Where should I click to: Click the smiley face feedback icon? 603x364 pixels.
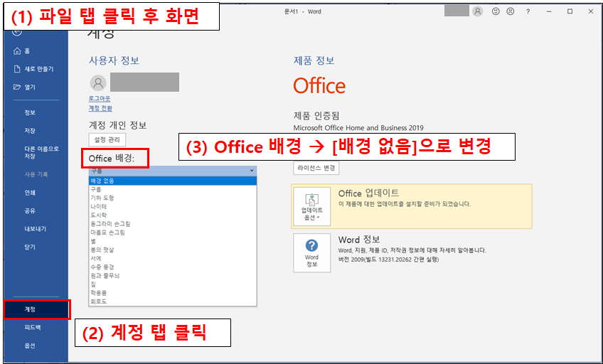click(x=496, y=11)
